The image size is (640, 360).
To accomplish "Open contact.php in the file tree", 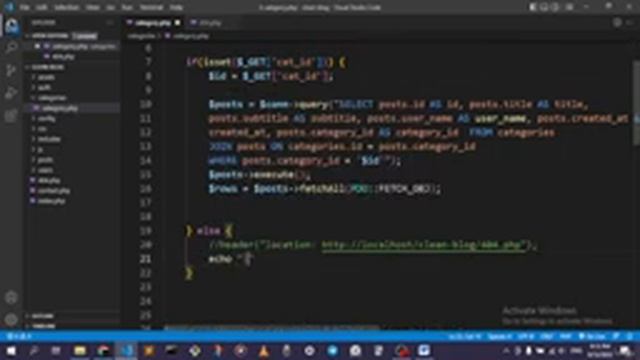I will coord(53,191).
